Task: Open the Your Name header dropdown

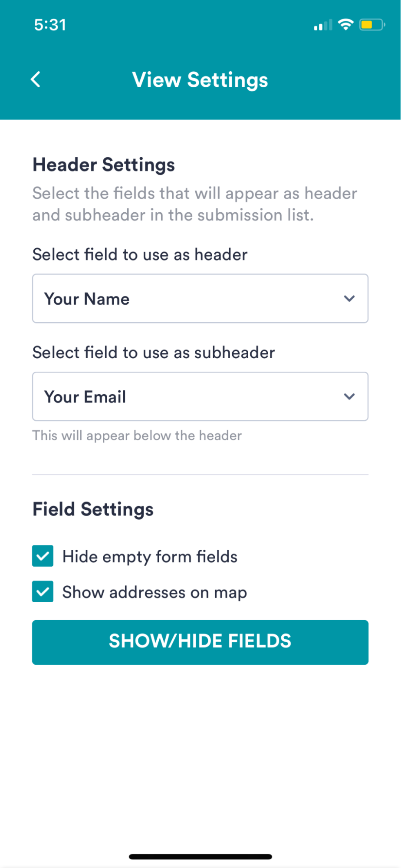Action: coord(200,298)
